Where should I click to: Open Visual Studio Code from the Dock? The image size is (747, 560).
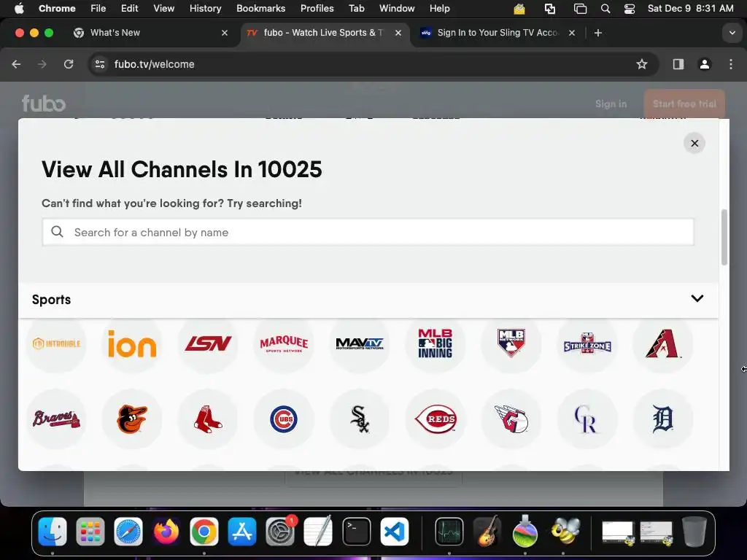click(x=395, y=532)
